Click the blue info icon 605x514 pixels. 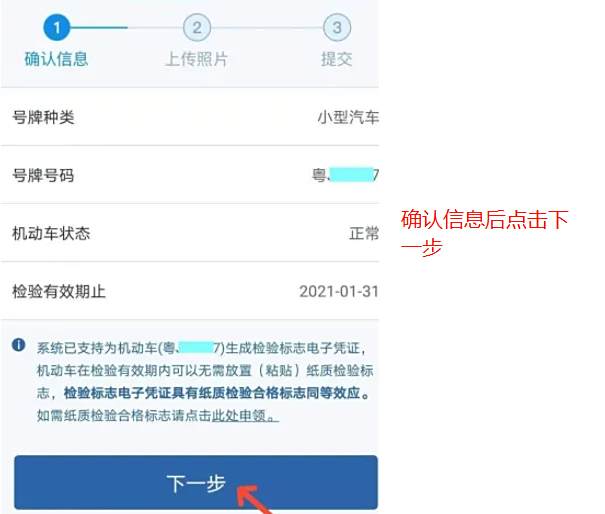coord(19,345)
